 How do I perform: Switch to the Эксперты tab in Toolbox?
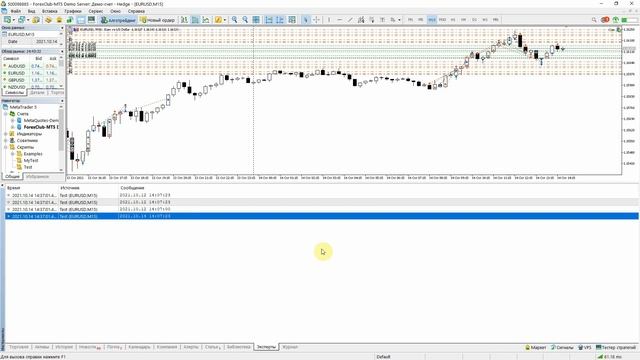click(x=266, y=347)
